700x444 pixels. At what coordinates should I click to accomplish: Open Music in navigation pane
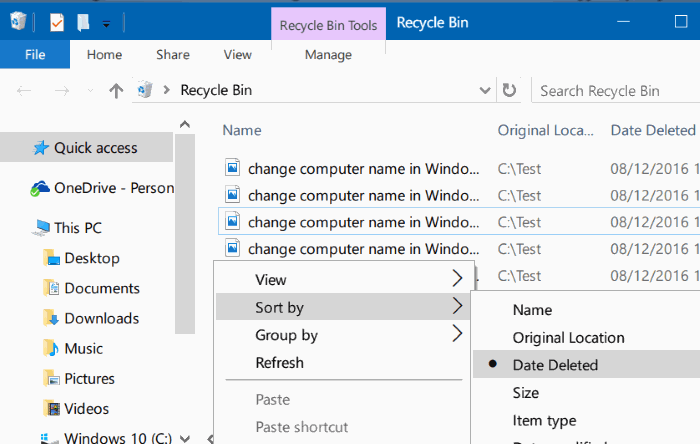point(83,349)
